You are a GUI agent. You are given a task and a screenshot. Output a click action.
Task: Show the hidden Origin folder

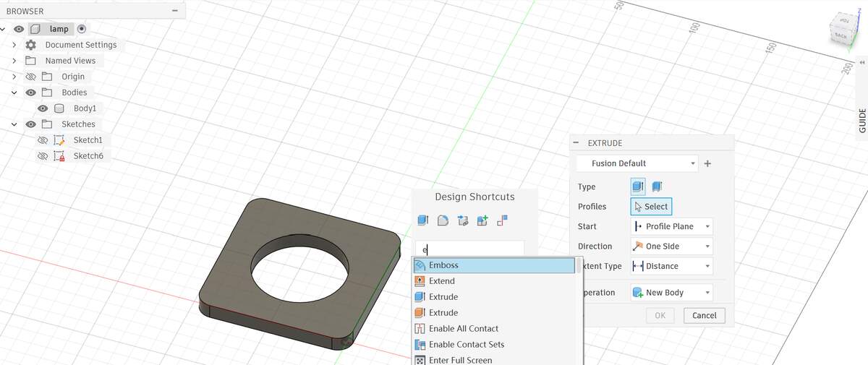[30, 77]
